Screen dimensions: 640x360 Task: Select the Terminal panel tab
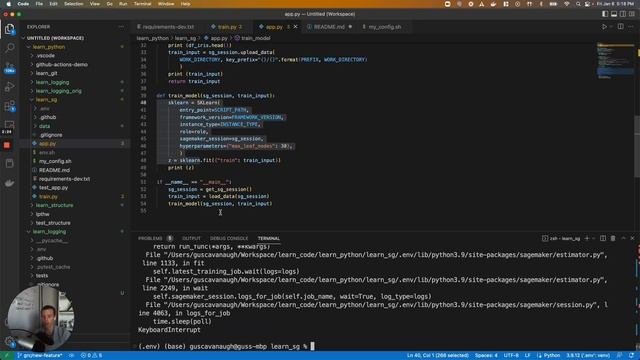pos(269,238)
